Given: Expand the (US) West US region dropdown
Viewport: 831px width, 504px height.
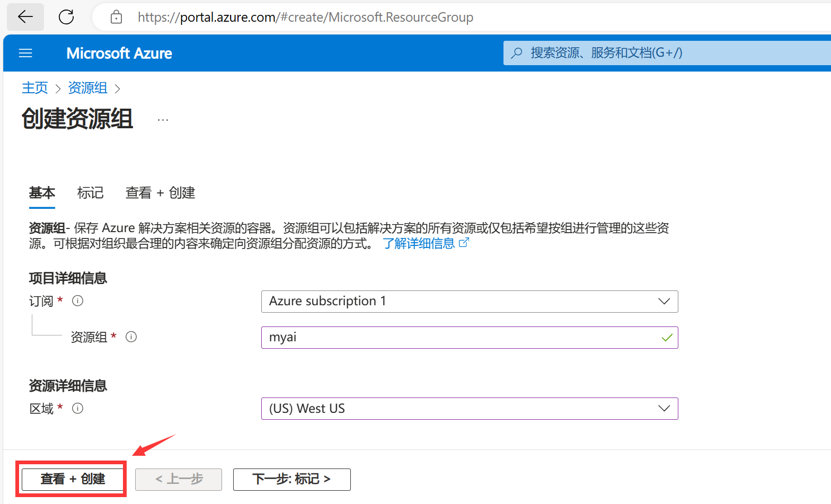Looking at the screenshot, I should (470, 409).
